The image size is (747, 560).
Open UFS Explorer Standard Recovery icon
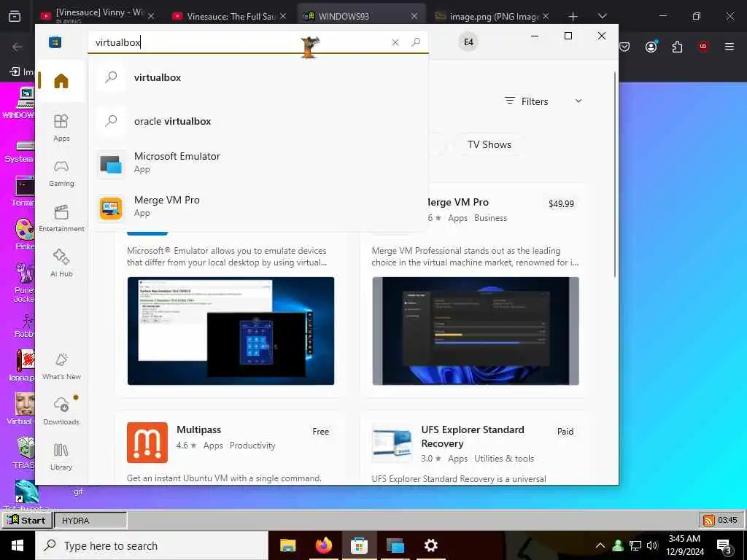click(x=392, y=443)
